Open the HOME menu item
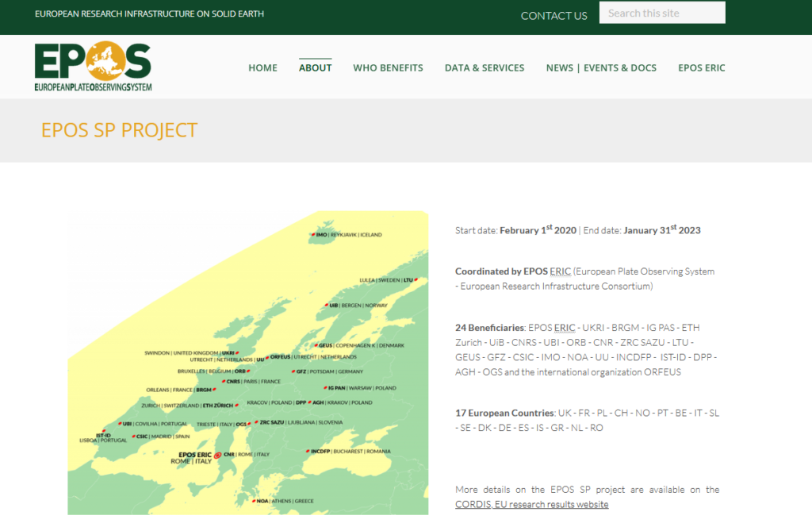 click(262, 68)
